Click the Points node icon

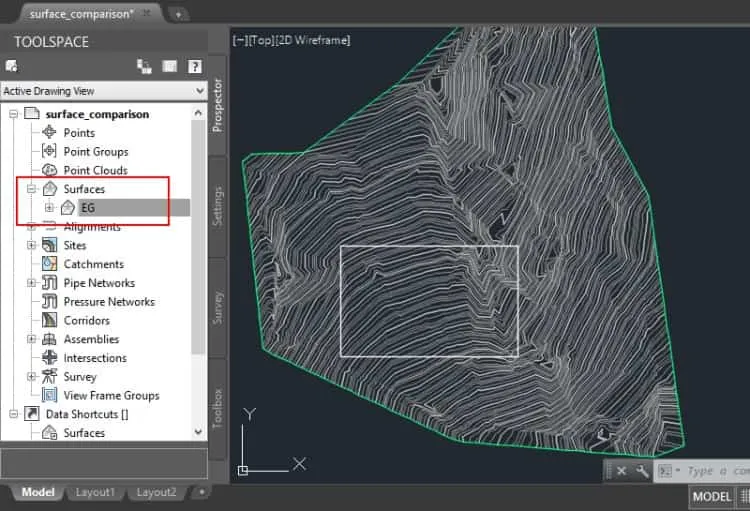(x=49, y=132)
